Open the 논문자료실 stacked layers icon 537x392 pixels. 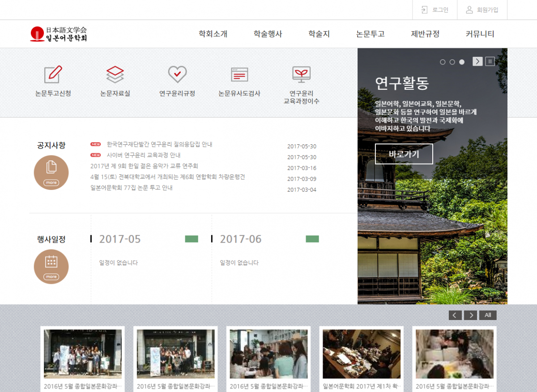point(115,74)
